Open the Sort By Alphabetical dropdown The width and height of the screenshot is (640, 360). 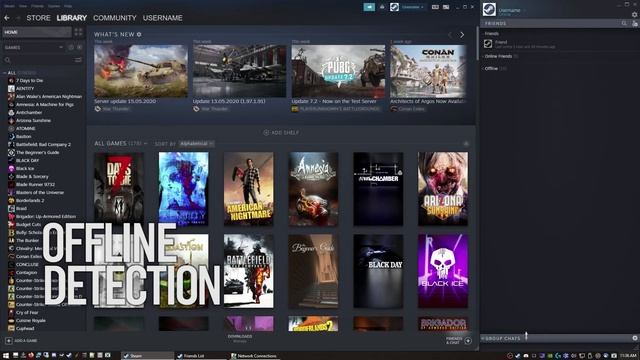click(x=197, y=144)
